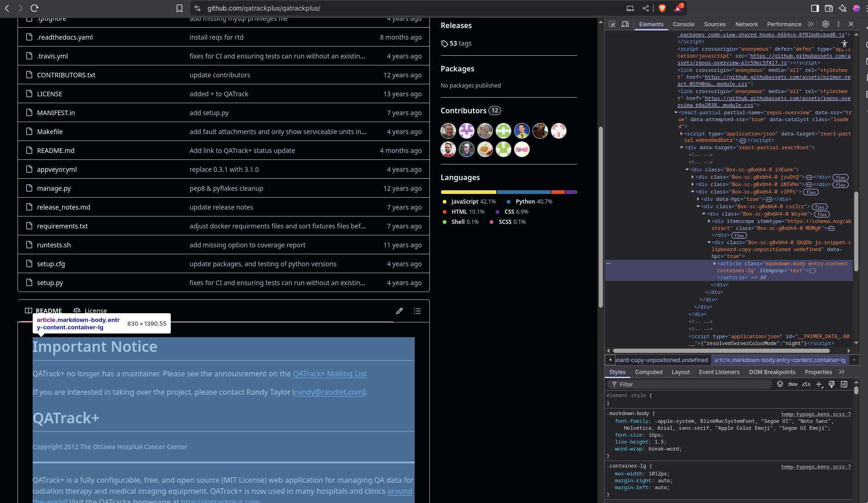Click the yellow JavaScript language bar segment

point(468,192)
